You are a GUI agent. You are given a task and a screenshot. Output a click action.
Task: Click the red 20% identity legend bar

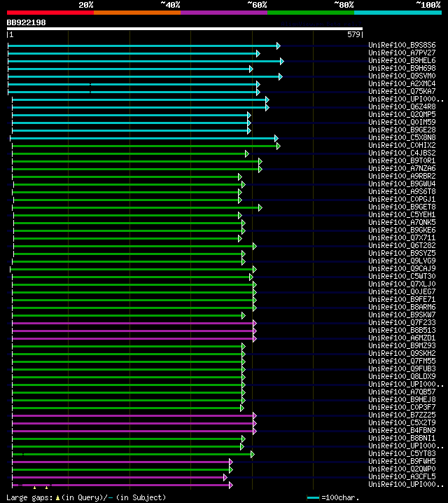[x=50, y=13]
